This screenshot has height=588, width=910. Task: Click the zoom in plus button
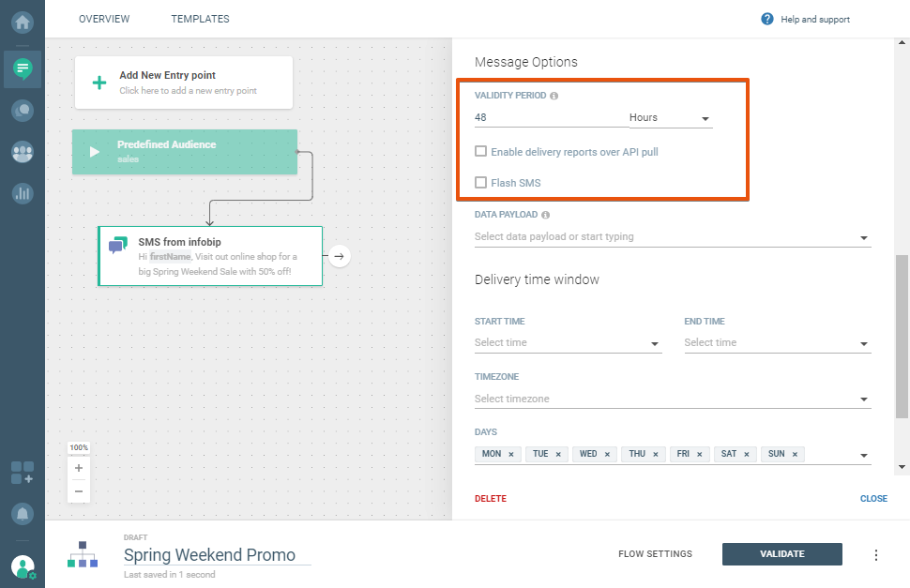coord(79,468)
